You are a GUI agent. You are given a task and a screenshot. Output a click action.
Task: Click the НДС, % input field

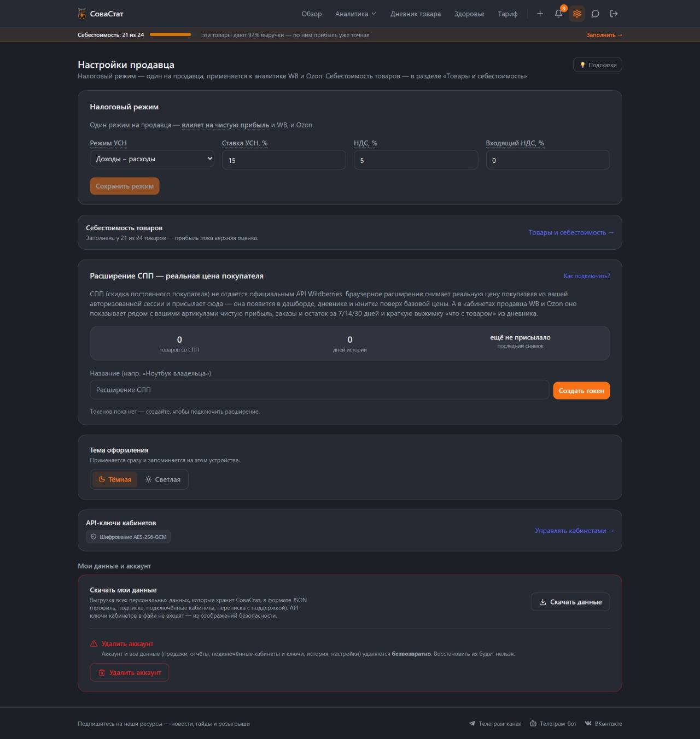(416, 160)
